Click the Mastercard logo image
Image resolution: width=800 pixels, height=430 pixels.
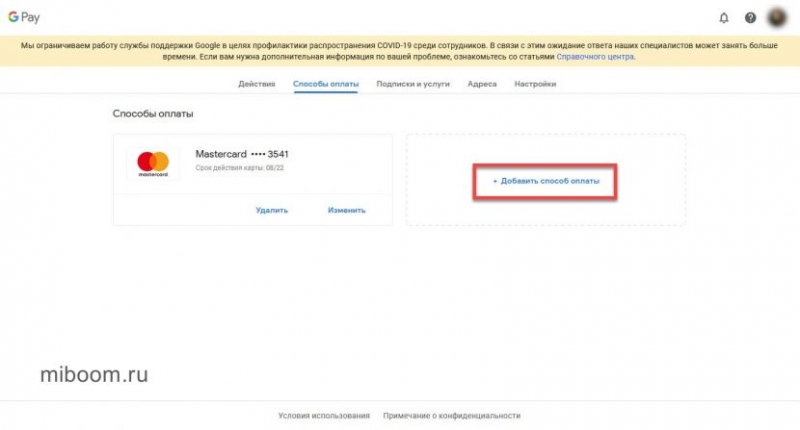(153, 163)
